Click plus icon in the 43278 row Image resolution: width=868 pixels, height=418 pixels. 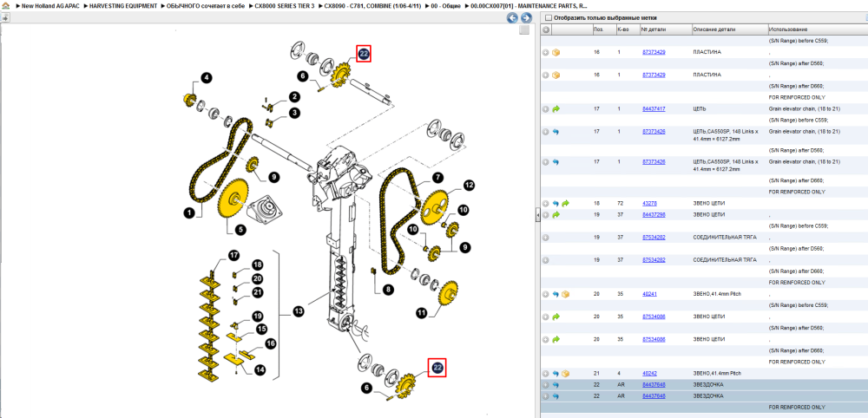coord(546,204)
